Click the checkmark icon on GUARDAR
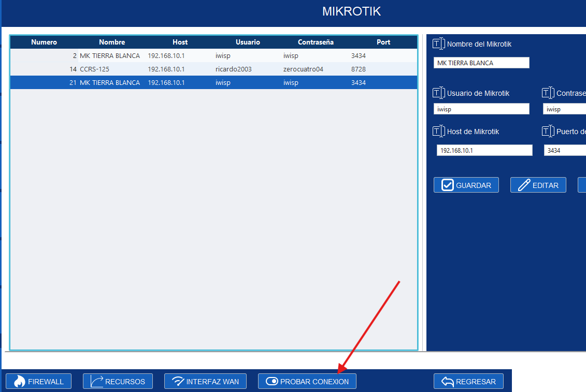The height and width of the screenshot is (392, 586). 447,185
